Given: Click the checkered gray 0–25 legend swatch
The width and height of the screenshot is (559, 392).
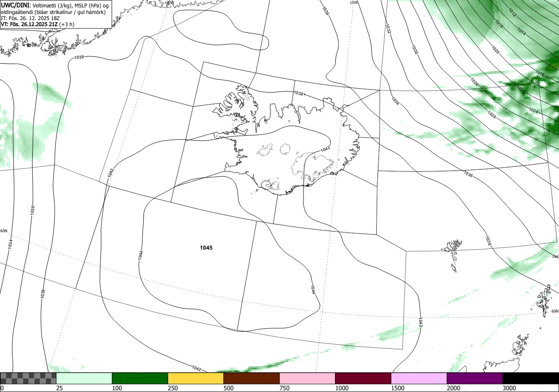Looking at the screenshot, I should [28, 378].
